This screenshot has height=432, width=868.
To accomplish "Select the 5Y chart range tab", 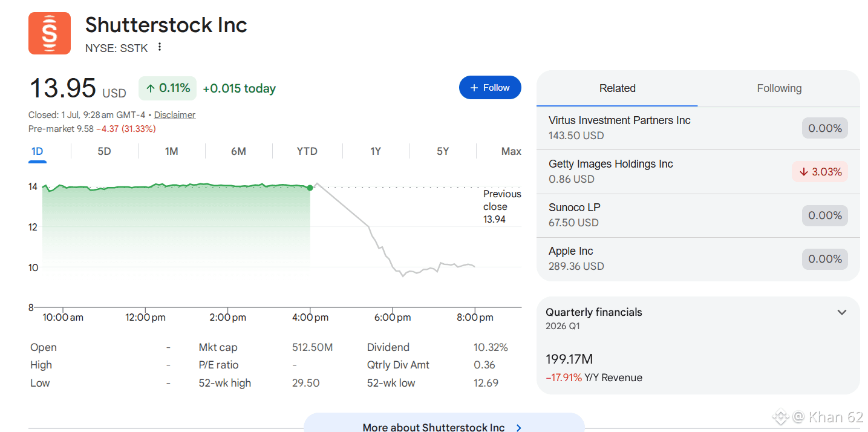I will click(443, 151).
